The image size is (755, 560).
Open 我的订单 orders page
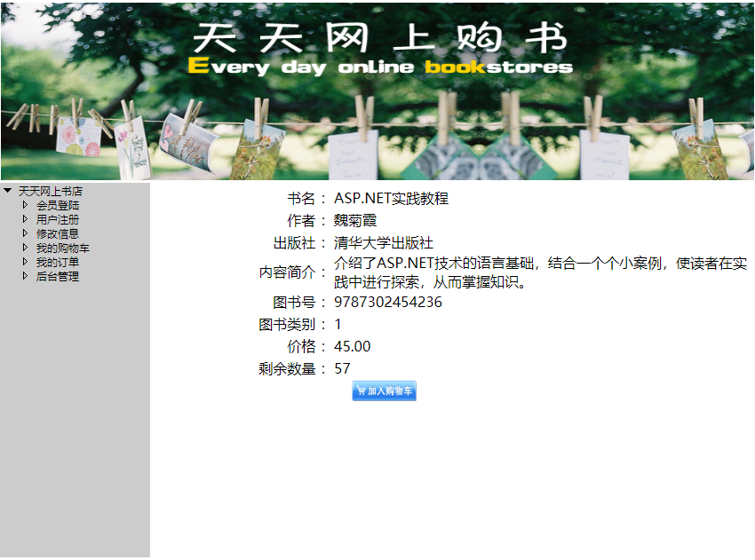[x=58, y=262]
